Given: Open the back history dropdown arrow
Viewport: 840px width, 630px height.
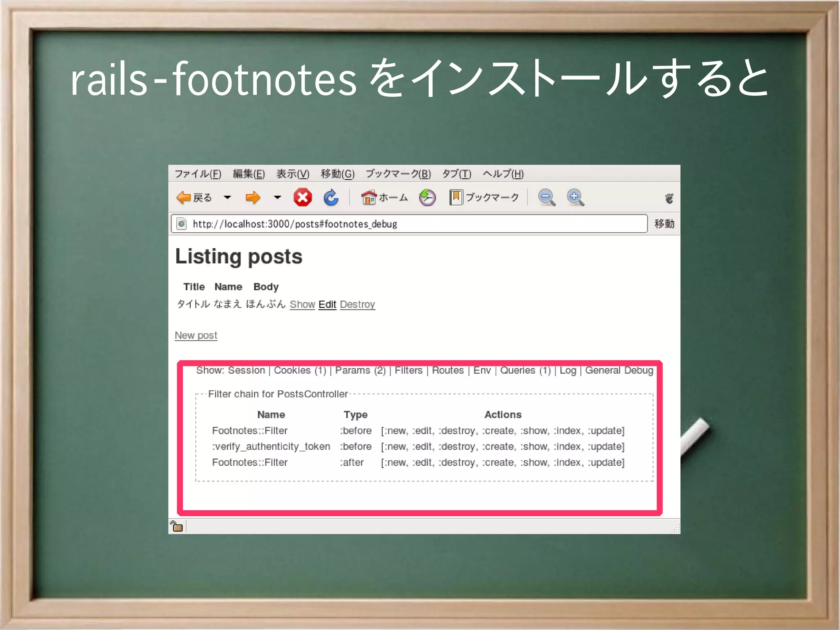Looking at the screenshot, I should (227, 197).
